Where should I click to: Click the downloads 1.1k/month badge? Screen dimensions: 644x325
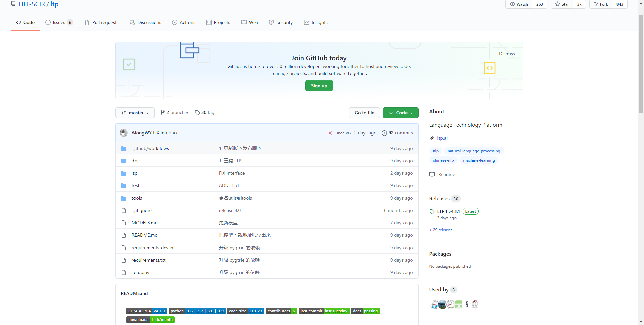151,320
